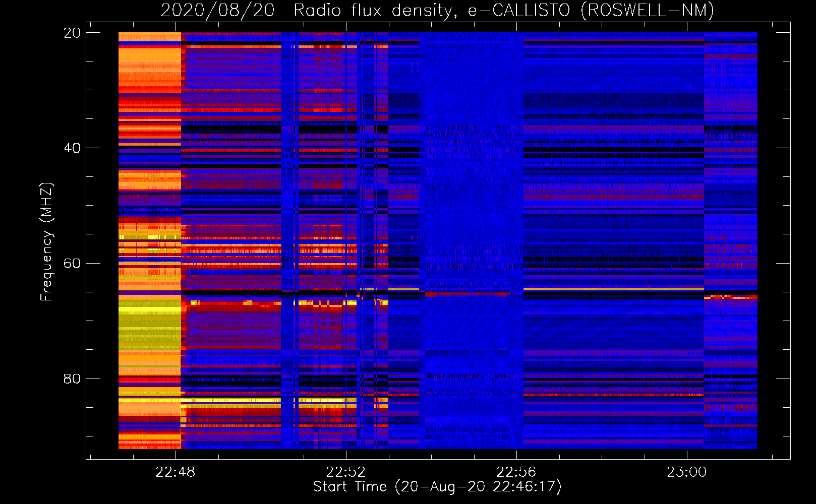Image resolution: width=816 pixels, height=504 pixels.
Task: Click the 'Frequency (MHZ)' axis label
Action: point(46,242)
